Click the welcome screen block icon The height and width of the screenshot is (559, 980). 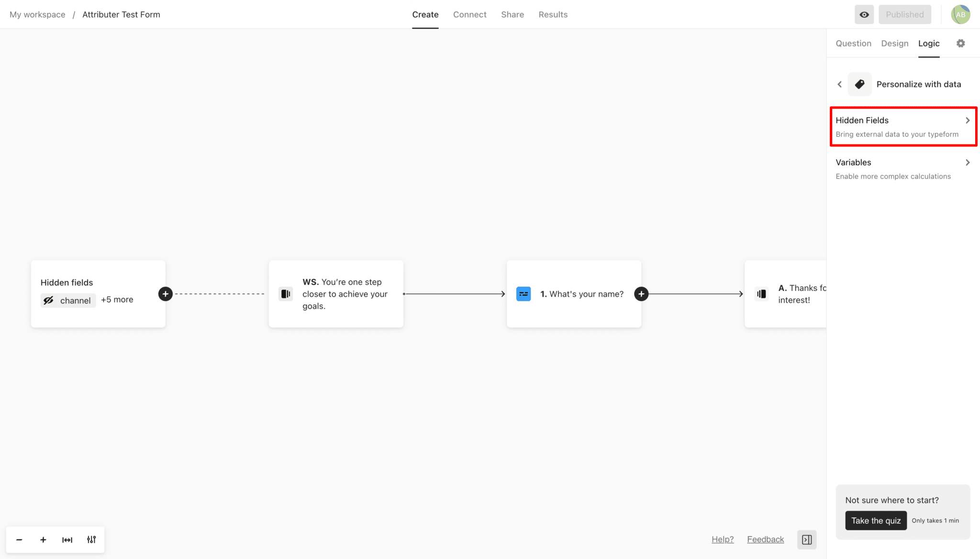tap(286, 294)
